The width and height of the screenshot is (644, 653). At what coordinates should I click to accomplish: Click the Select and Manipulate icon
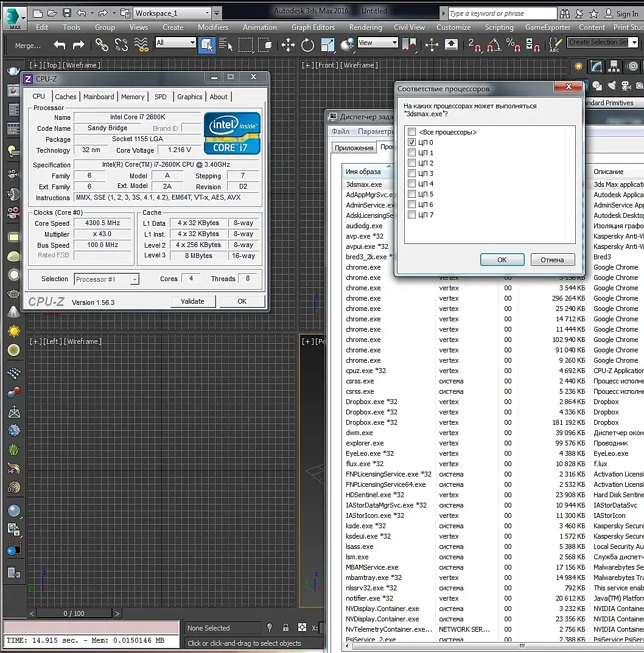(x=432, y=44)
